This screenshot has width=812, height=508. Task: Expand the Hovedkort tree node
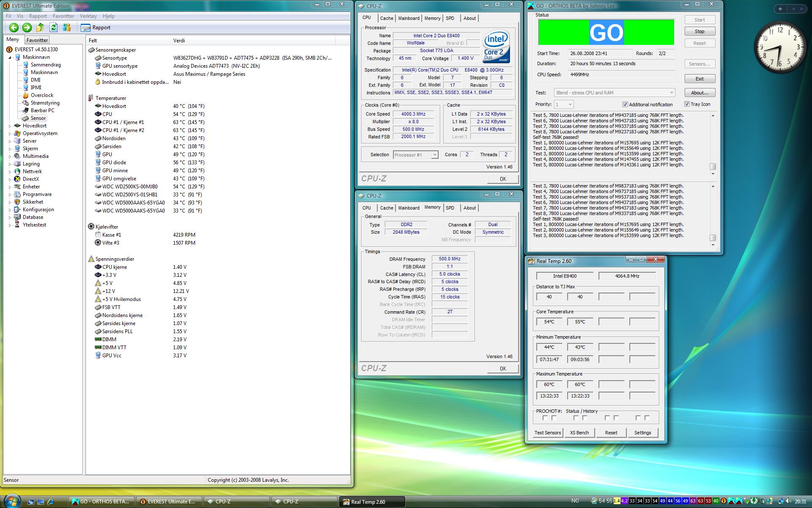10,126
